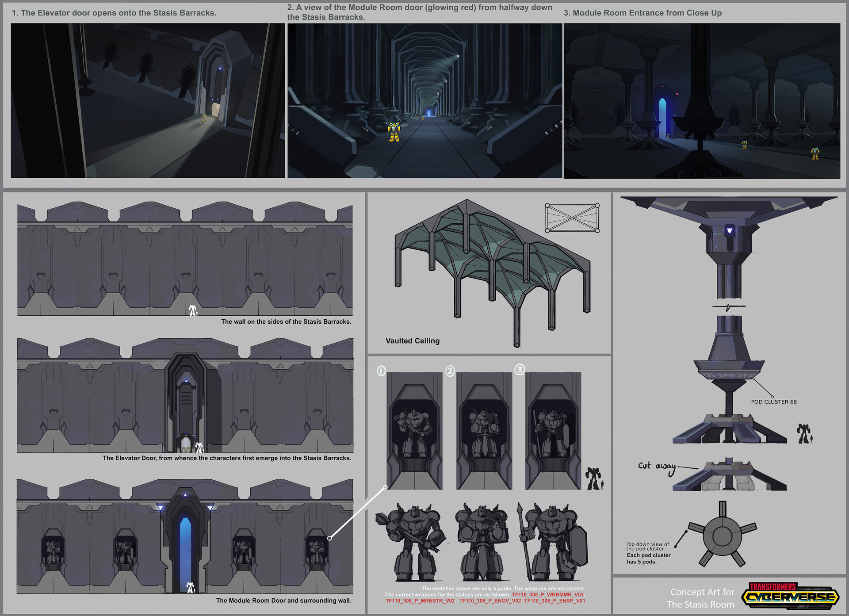Click red file name 'TF110_308_P_ENGV_V02'
The height and width of the screenshot is (616, 849).
490,601
